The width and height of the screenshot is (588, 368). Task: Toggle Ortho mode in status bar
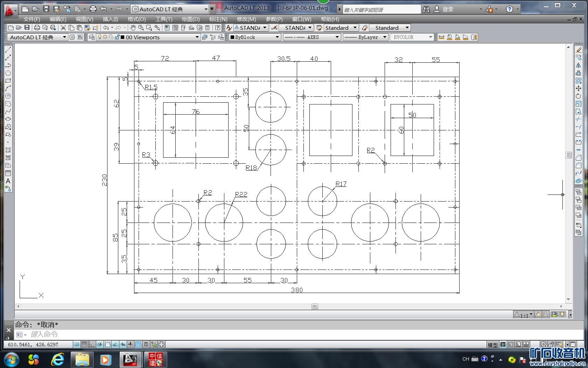click(92, 344)
